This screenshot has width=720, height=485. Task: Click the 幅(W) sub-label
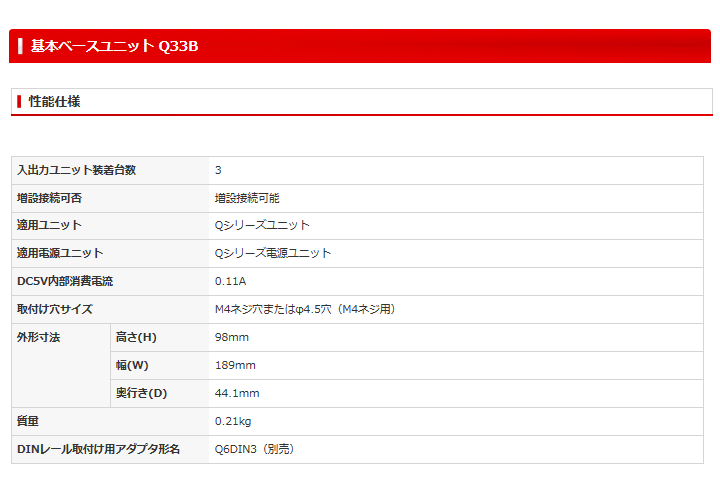(132, 366)
